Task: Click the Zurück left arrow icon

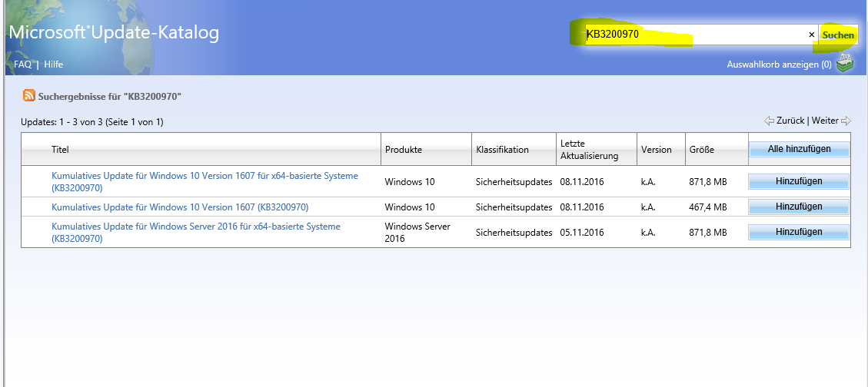Action: point(769,121)
